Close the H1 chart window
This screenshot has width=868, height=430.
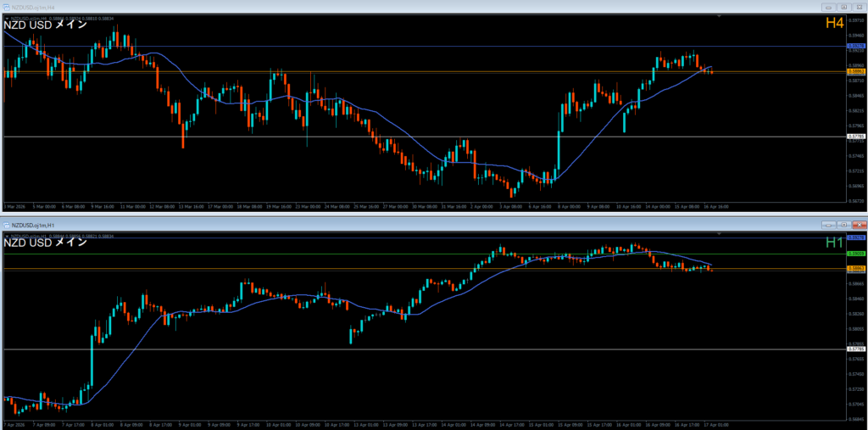859,225
